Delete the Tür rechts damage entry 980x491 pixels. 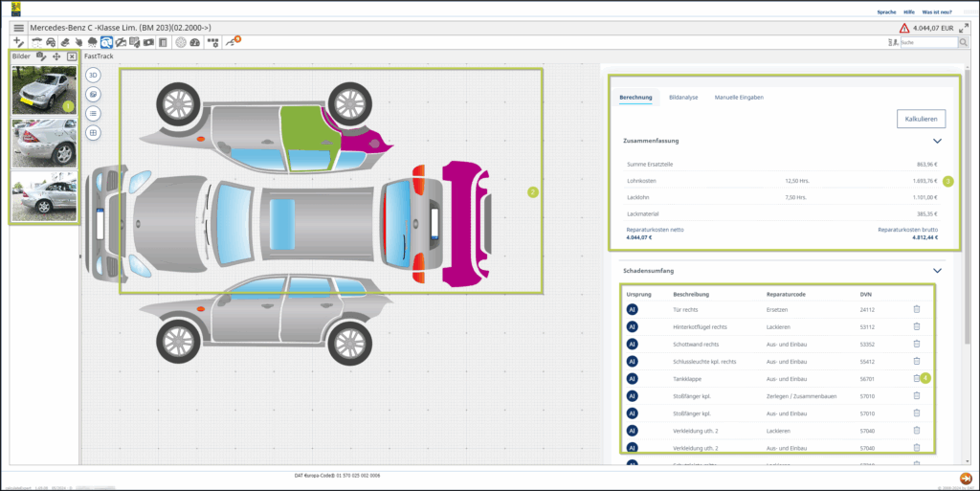coord(916,309)
